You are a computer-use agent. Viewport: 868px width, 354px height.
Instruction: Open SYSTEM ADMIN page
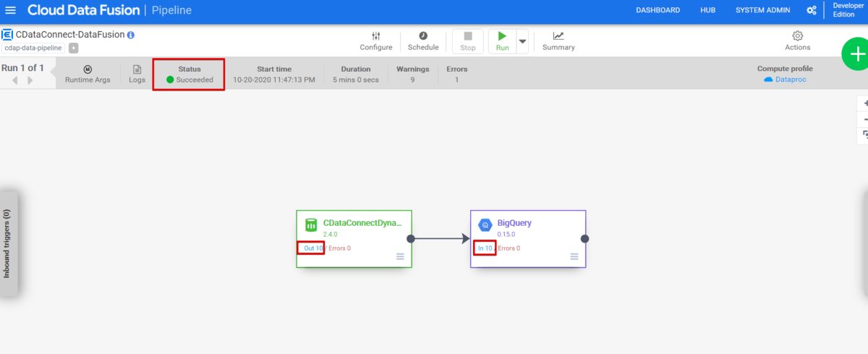(763, 10)
